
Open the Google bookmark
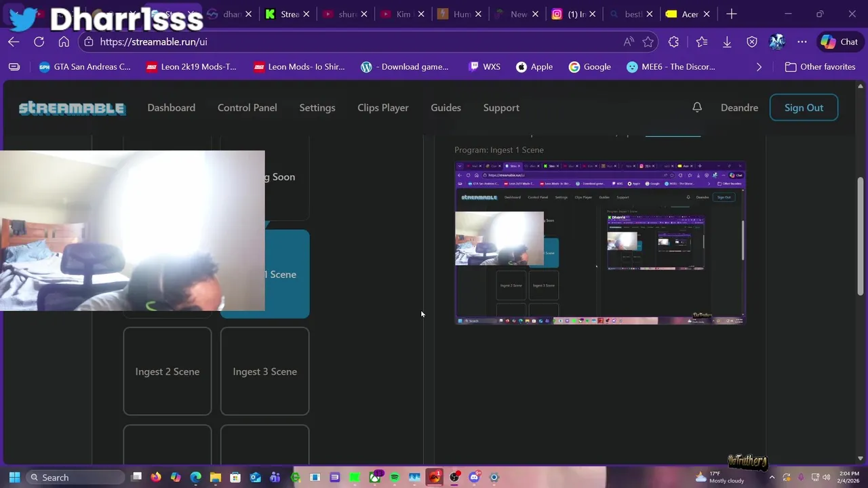click(x=590, y=67)
